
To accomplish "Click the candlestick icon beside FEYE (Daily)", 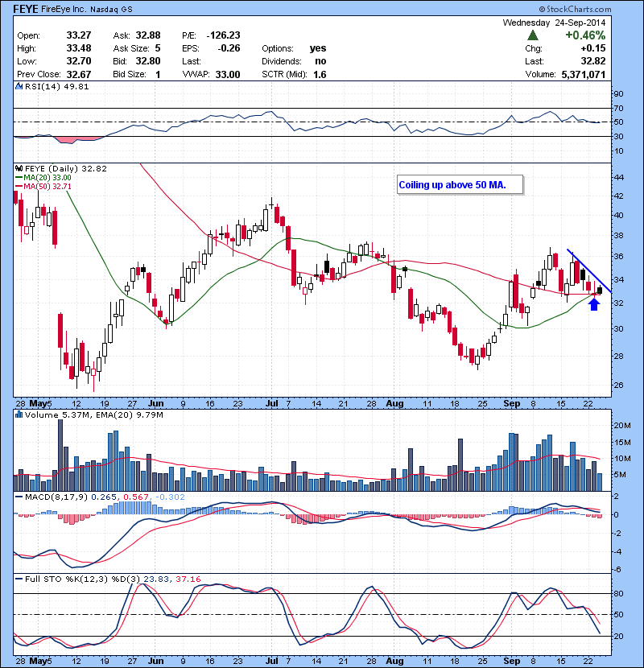I will [19, 169].
